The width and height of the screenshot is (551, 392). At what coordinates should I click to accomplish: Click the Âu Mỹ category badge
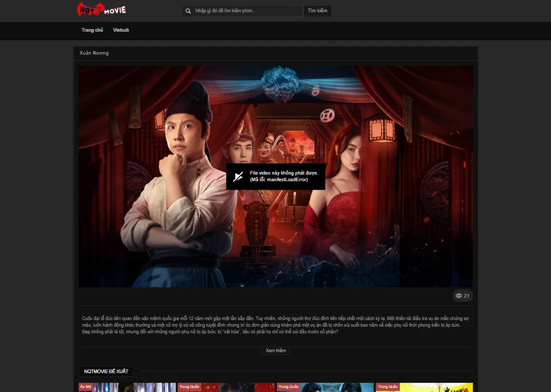[86, 386]
